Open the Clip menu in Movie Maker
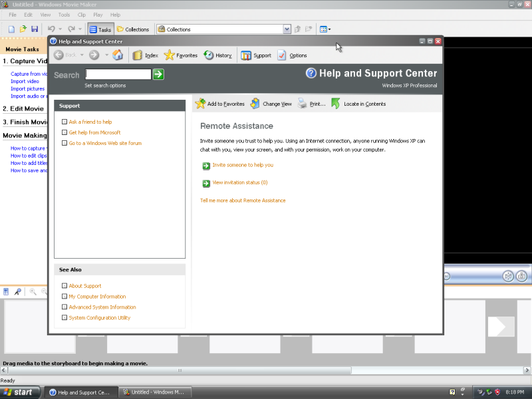 pyautogui.click(x=81, y=14)
